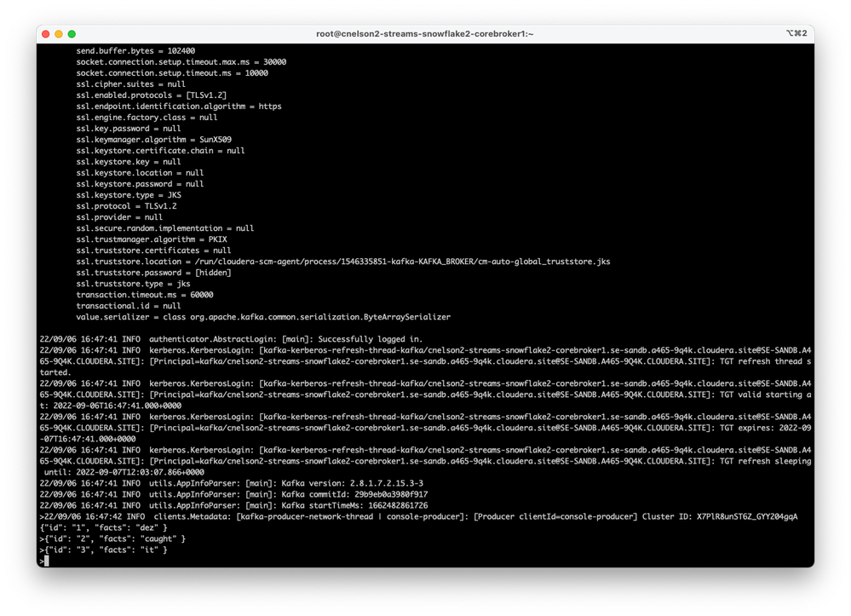Click the green zoom window button
The width and height of the screenshot is (851, 616).
pyautogui.click(x=72, y=33)
